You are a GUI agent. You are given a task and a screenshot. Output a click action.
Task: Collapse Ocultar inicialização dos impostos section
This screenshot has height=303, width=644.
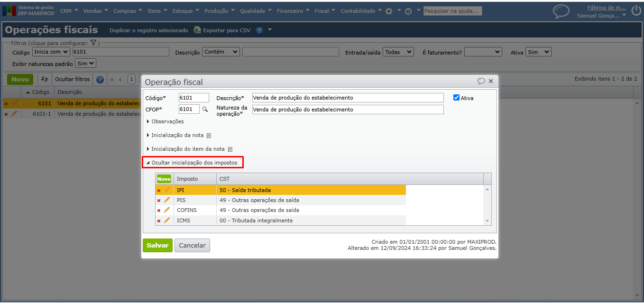(x=193, y=163)
